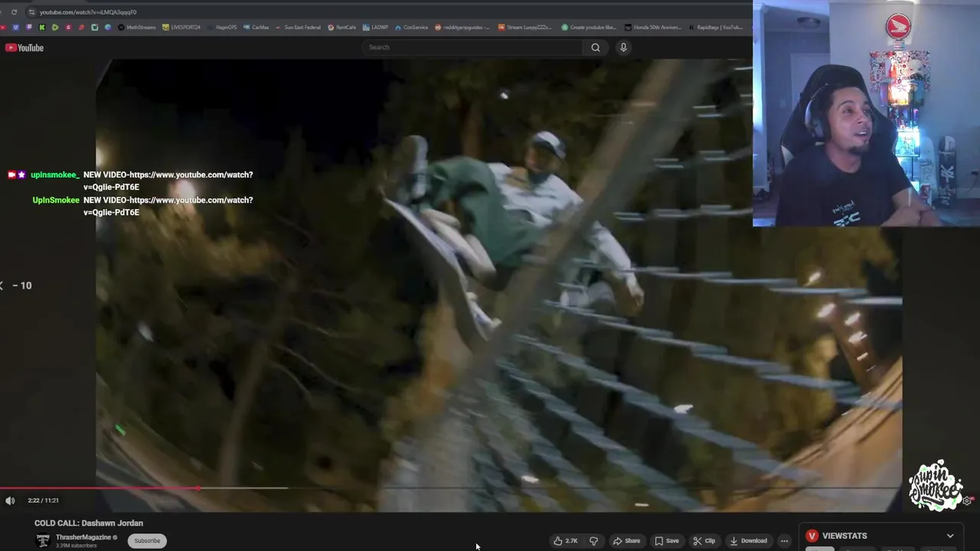Open the Rapidtags YouTube bookmark

pos(716,28)
